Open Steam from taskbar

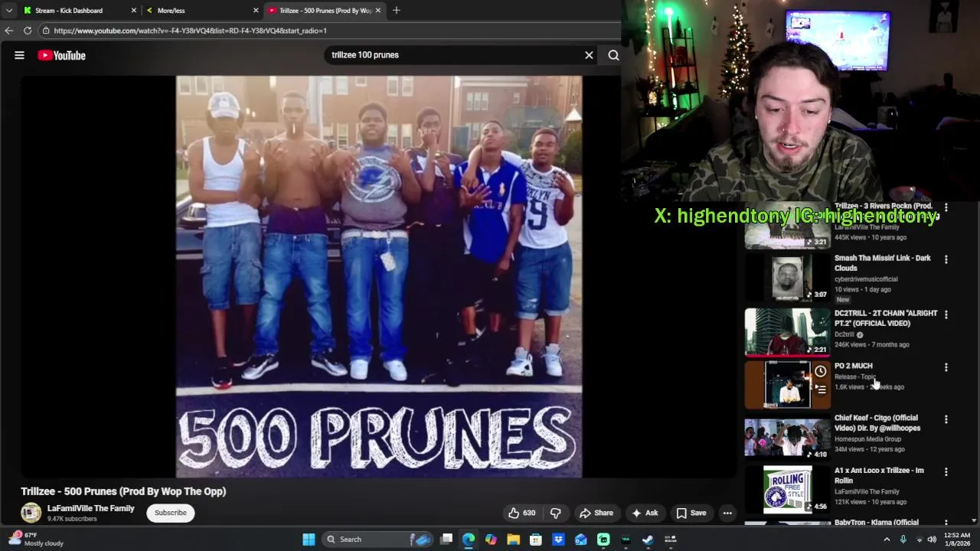coord(648,540)
